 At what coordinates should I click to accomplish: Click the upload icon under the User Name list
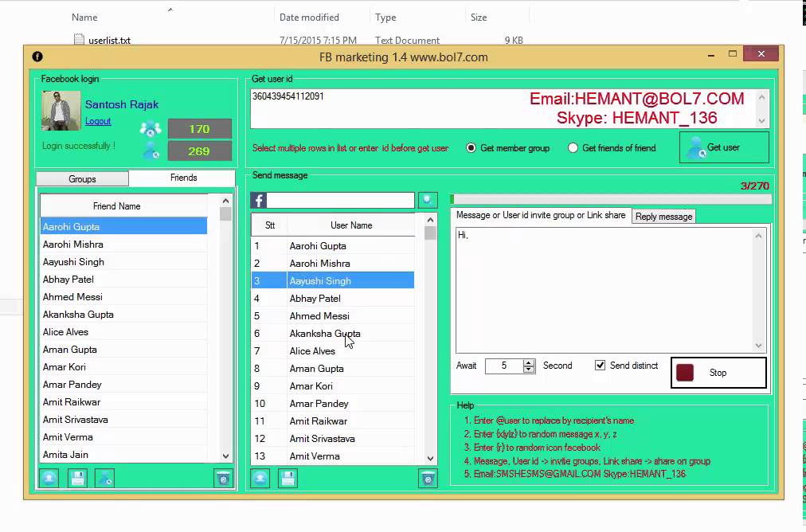tap(260, 479)
